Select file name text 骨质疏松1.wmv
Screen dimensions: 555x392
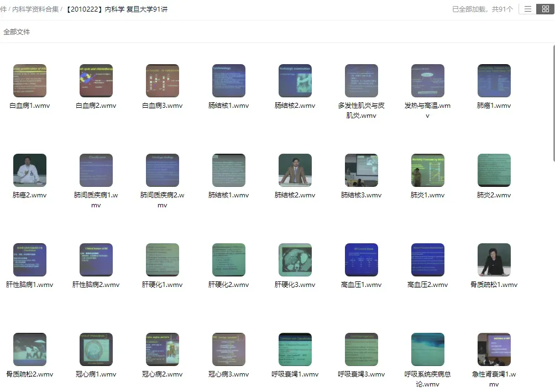pyautogui.click(x=494, y=285)
